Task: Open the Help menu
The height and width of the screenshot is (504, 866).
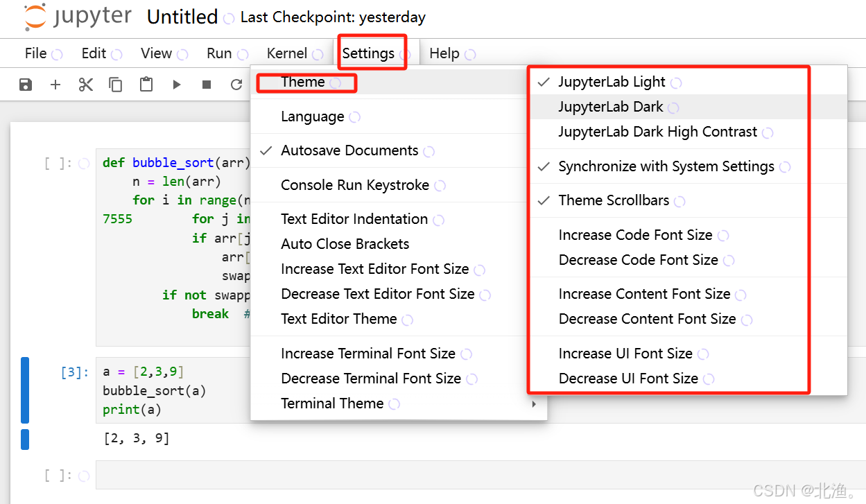Action: 444,53
